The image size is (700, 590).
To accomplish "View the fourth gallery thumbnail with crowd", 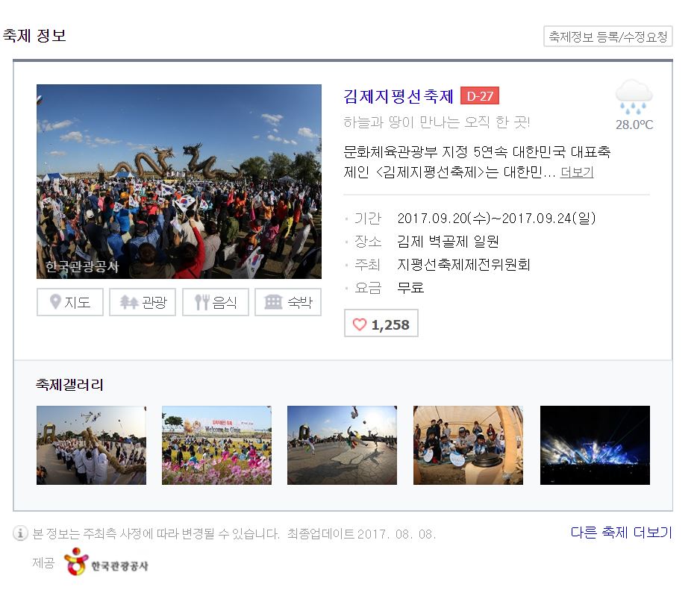I will [x=468, y=445].
